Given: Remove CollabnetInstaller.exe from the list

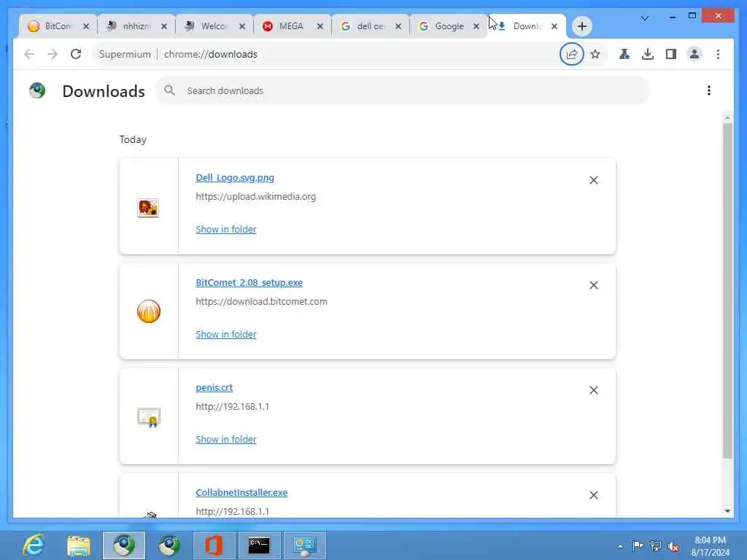Looking at the screenshot, I should [594, 495].
